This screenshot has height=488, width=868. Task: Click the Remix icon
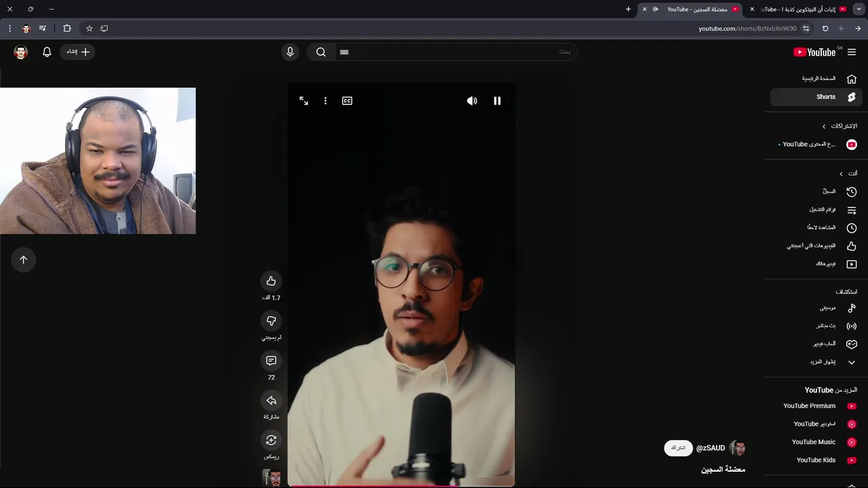click(271, 440)
